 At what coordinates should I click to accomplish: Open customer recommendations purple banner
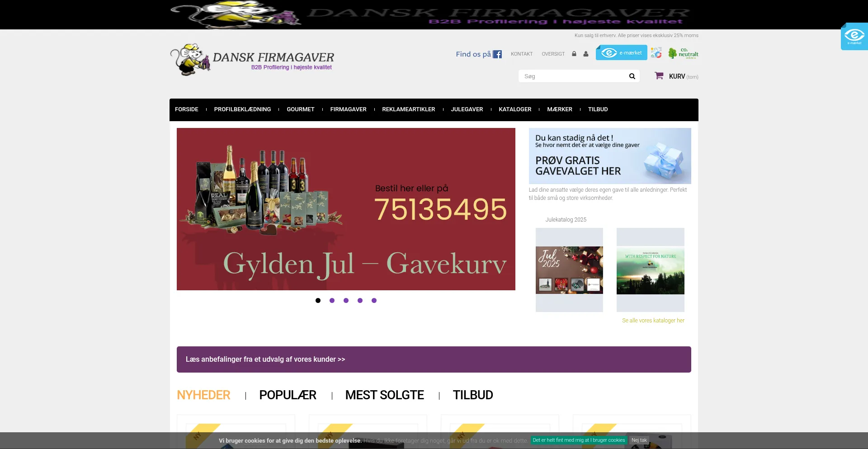tap(434, 359)
